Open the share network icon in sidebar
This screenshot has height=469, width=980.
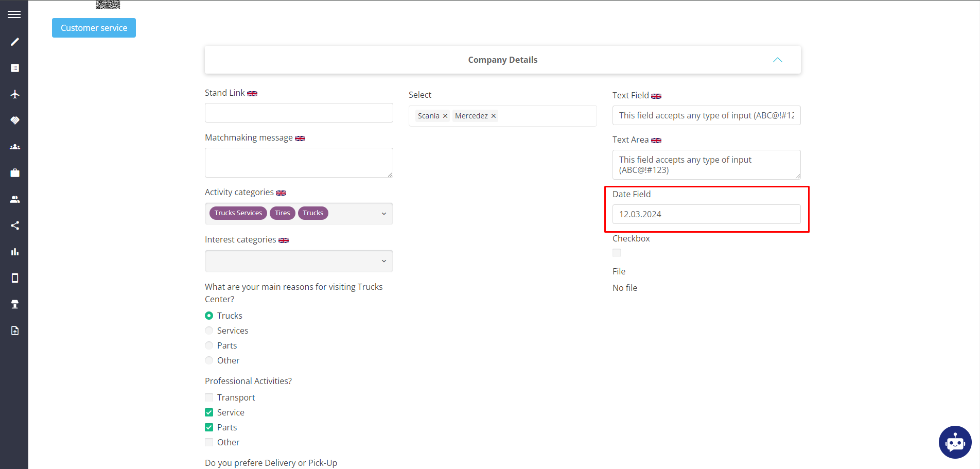[x=14, y=225]
